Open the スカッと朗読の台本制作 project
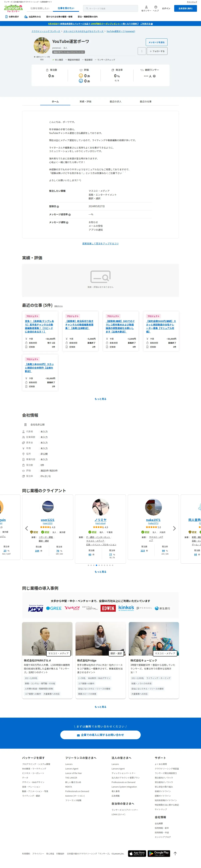This screenshot has height=868, width=201. (39, 368)
